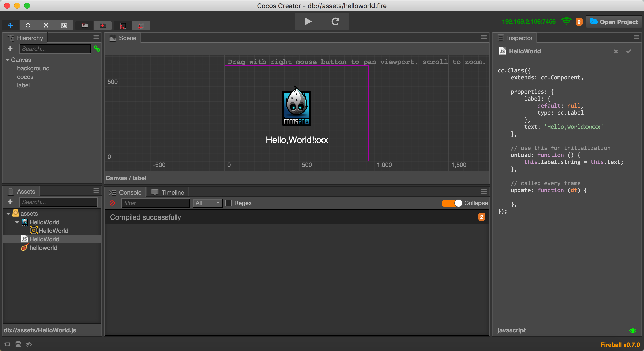This screenshot has height=351, width=644.
Task: Click the Open Project button
Action: 614,22
